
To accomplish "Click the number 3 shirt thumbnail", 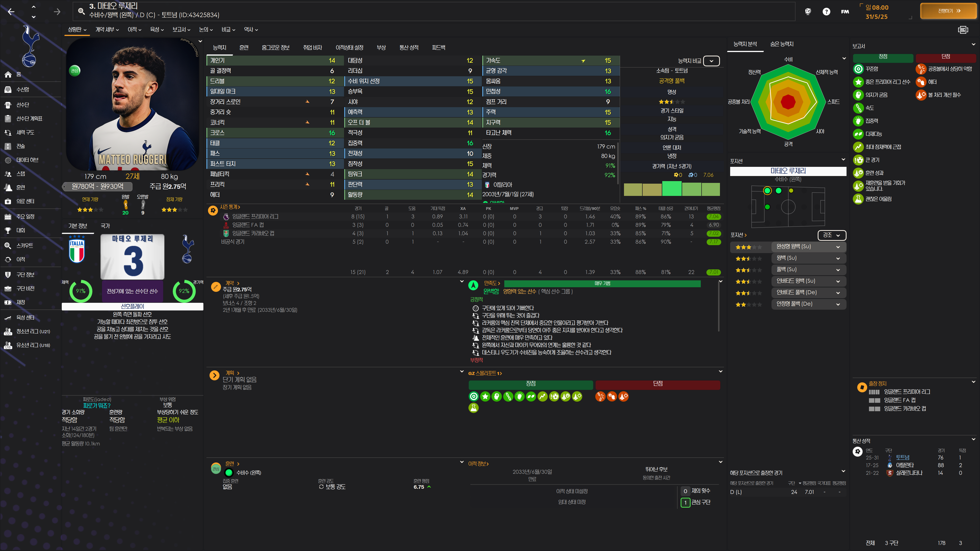I will pyautogui.click(x=132, y=257).
